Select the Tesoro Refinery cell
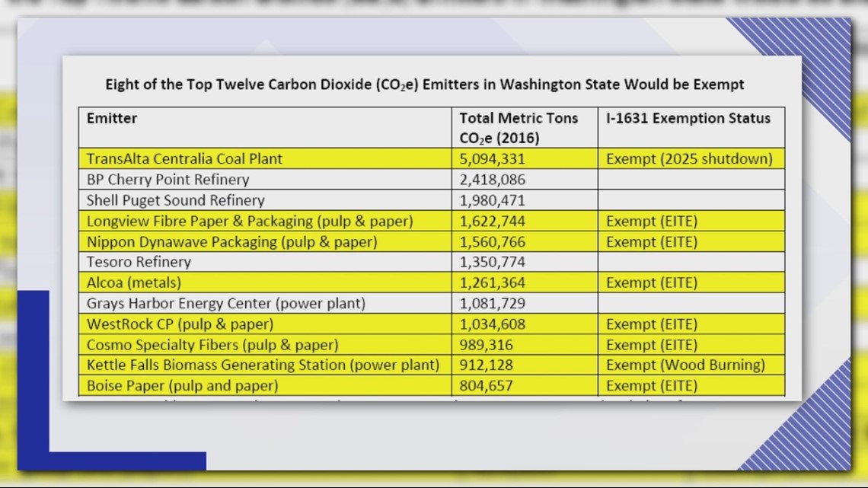The width and height of the screenshot is (868, 488). [x=139, y=262]
